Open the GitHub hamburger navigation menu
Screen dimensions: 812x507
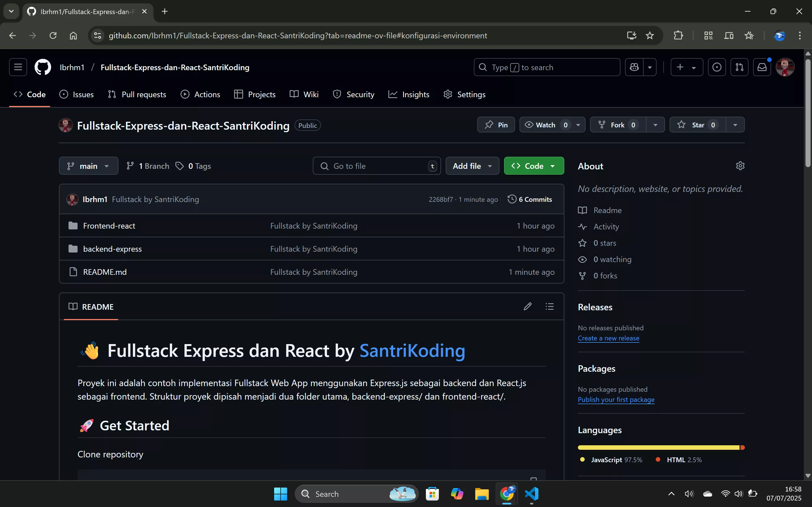[x=18, y=67]
